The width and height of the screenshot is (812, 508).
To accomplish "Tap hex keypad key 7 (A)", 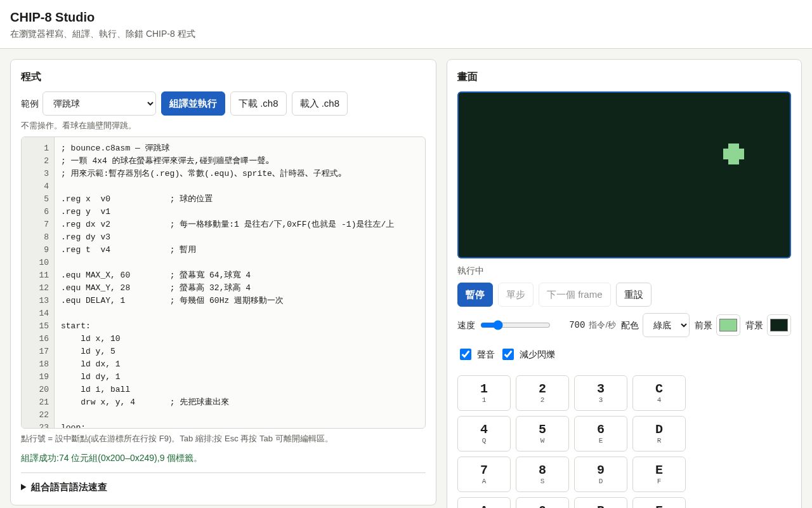I will click(x=484, y=474).
